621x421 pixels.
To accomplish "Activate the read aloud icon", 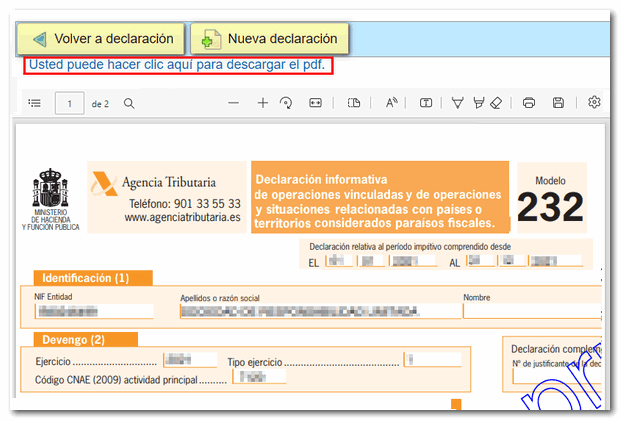I will (x=391, y=103).
